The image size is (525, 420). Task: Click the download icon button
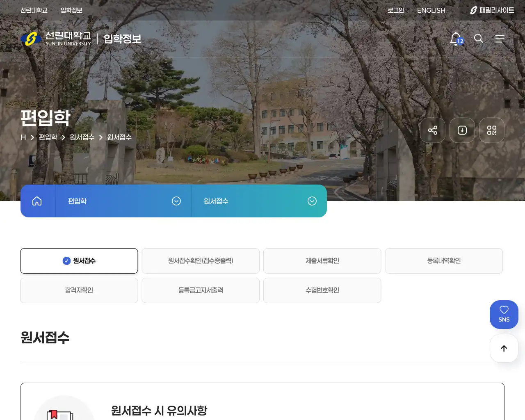tap(462, 130)
